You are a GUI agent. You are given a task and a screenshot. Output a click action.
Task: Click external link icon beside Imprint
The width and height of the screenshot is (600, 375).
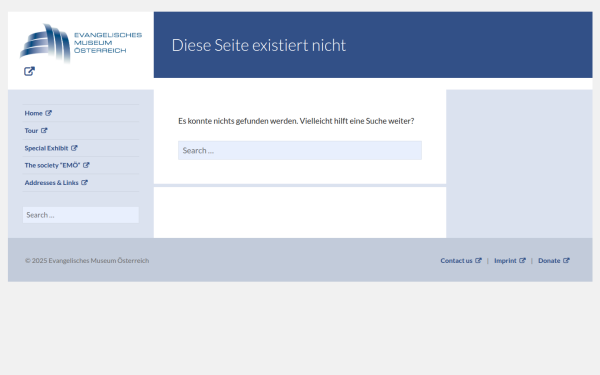tap(522, 261)
